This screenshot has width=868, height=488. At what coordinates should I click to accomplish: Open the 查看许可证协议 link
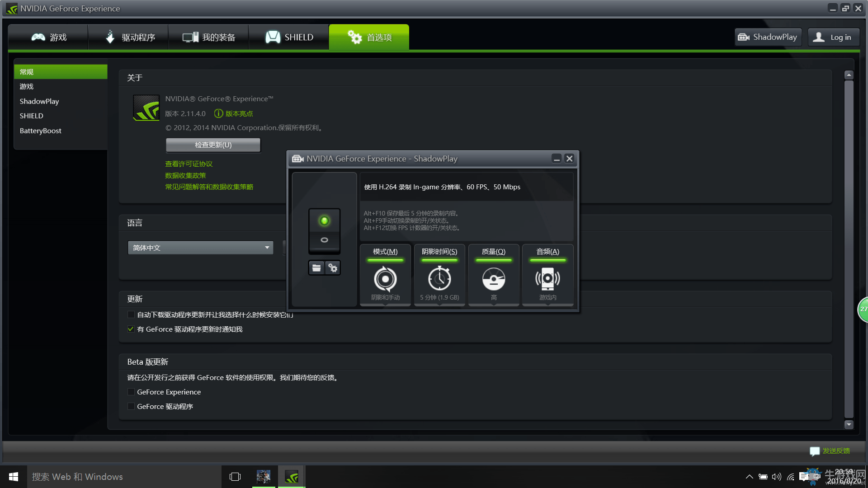(189, 164)
